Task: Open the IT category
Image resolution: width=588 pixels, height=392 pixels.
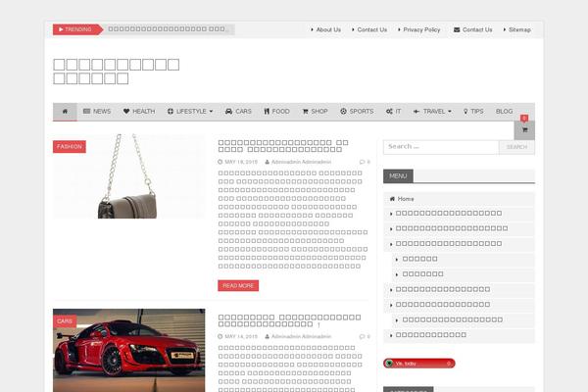Action: [x=393, y=112]
